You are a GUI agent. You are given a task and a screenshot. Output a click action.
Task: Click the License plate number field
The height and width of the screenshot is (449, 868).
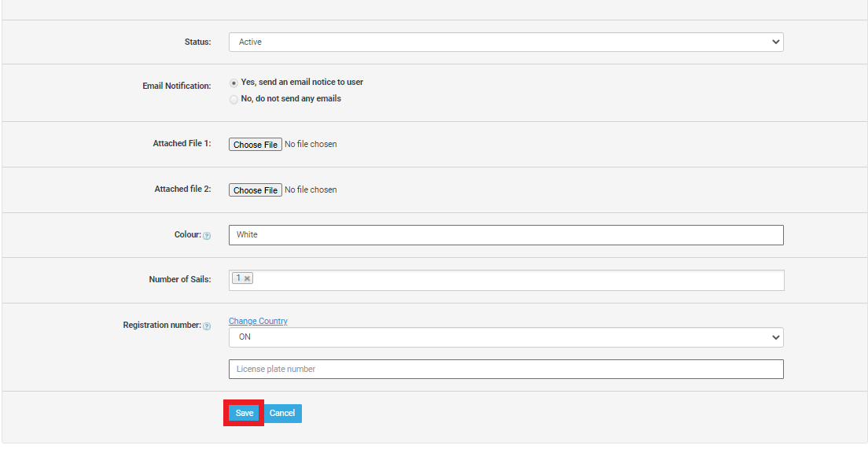(x=506, y=370)
